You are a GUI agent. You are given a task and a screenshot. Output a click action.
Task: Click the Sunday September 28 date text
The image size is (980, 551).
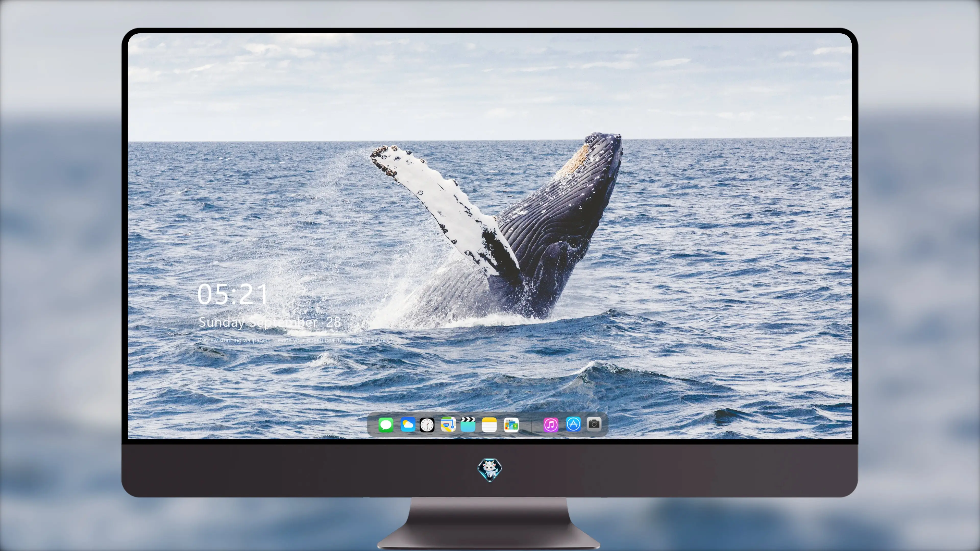(270, 322)
